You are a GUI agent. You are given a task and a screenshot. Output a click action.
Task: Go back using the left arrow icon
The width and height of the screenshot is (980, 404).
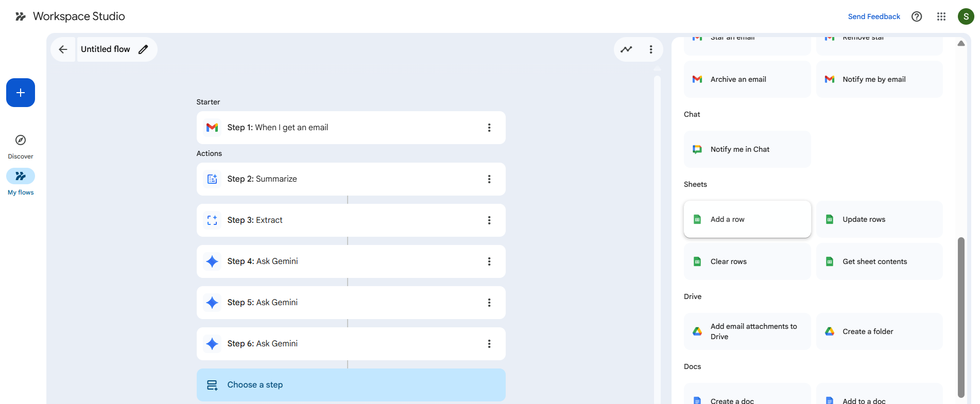tap(63, 49)
